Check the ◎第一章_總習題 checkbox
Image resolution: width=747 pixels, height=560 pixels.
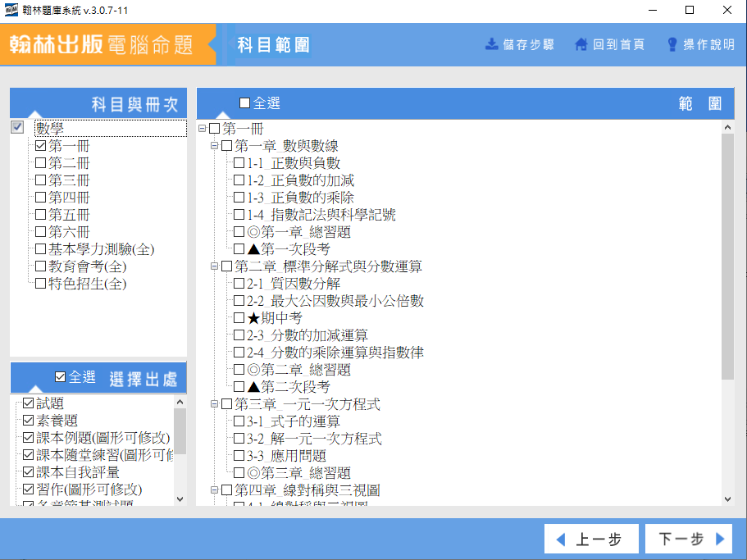[239, 231]
